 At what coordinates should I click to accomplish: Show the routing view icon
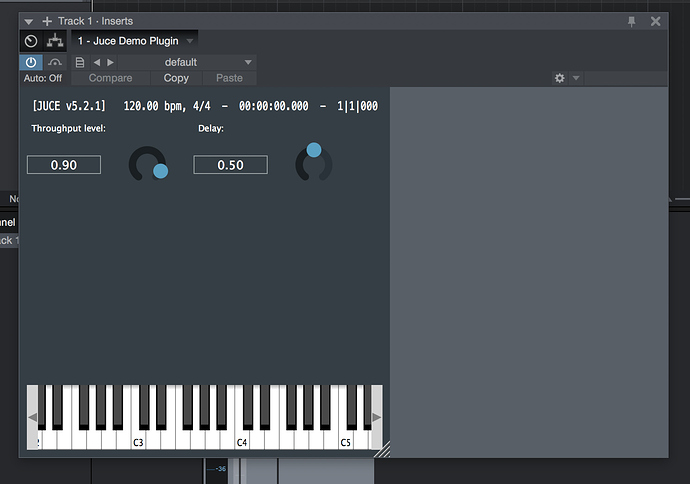pyautogui.click(x=55, y=41)
